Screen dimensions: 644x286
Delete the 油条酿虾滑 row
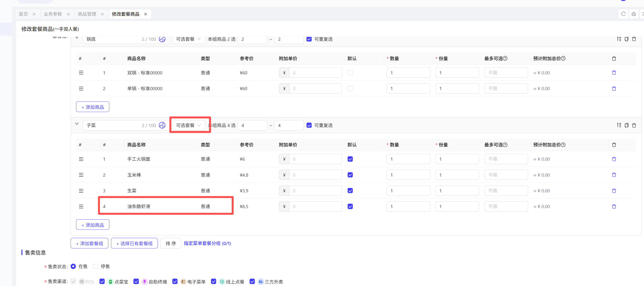tap(614, 207)
